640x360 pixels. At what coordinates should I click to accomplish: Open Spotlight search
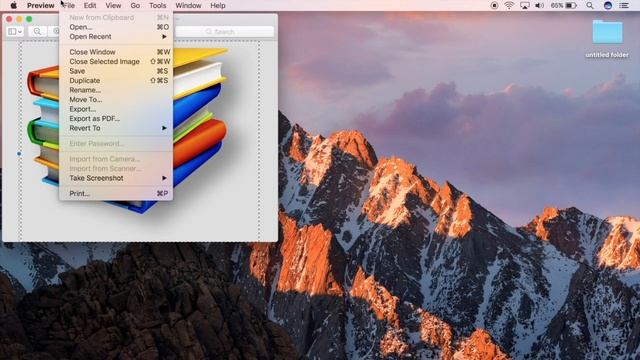590,5
